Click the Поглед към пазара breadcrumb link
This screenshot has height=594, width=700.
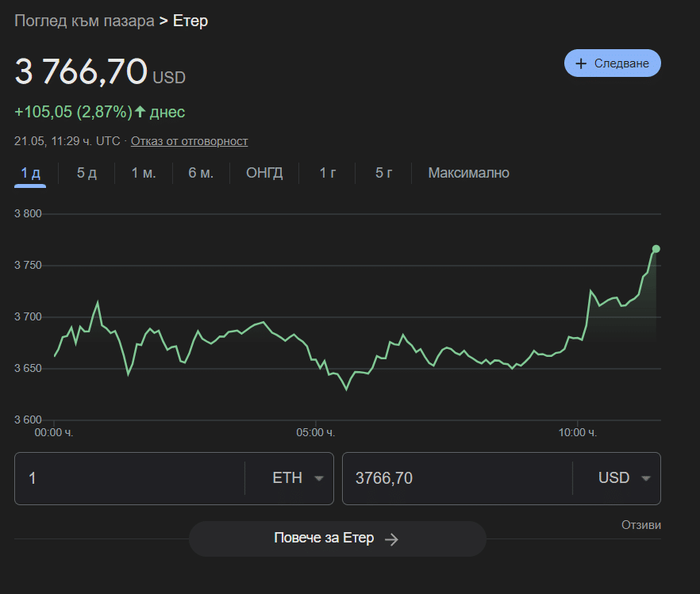tap(84, 21)
